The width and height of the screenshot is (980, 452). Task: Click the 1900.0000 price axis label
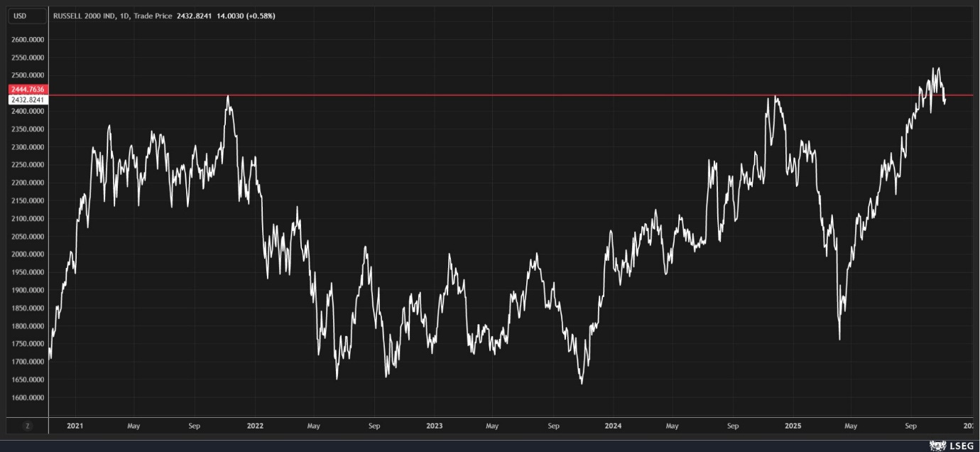28,290
